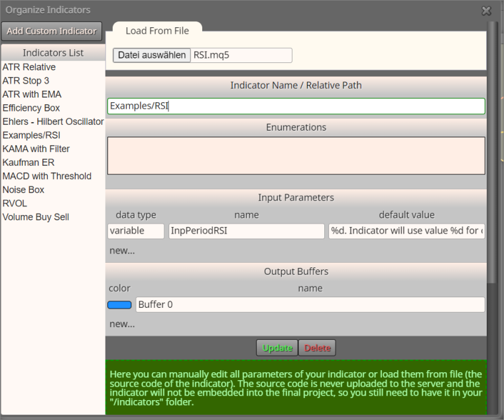Select KAMA with Filter indicator
504x420 pixels.
(36, 149)
